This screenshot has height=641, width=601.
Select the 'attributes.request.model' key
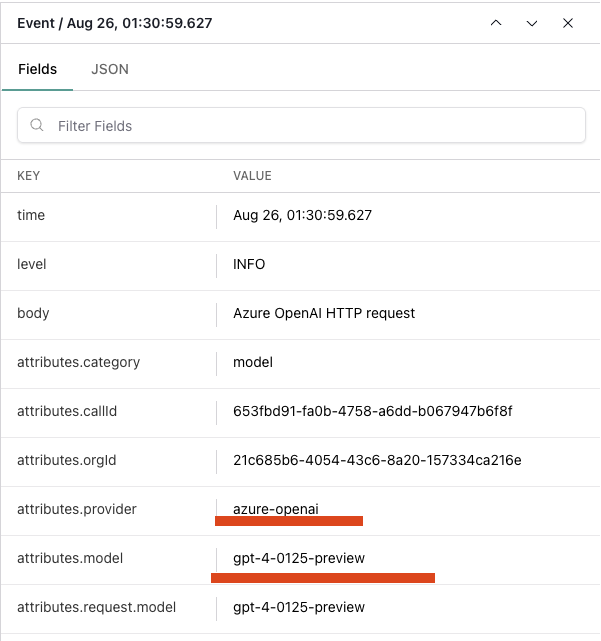pyautogui.click(x=96, y=607)
